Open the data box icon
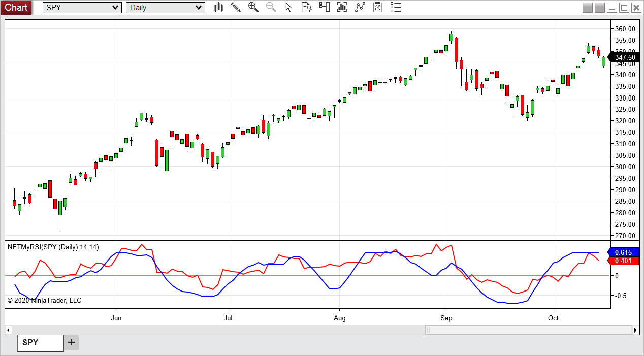Image resolution: width=644 pixels, height=356 pixels. [307, 7]
